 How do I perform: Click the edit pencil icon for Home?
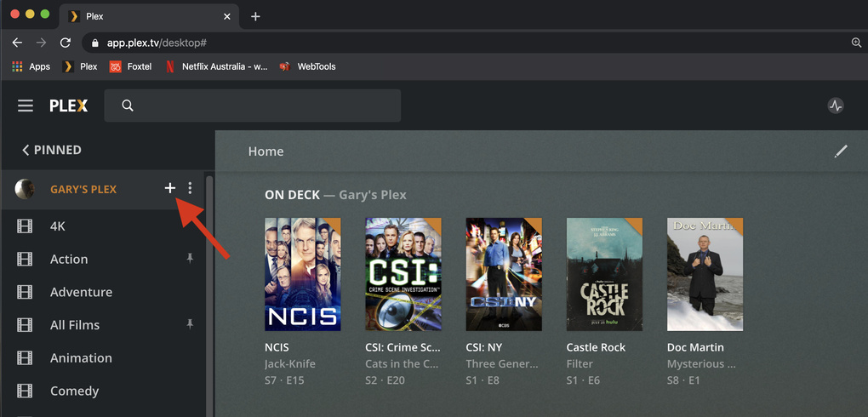tap(841, 151)
